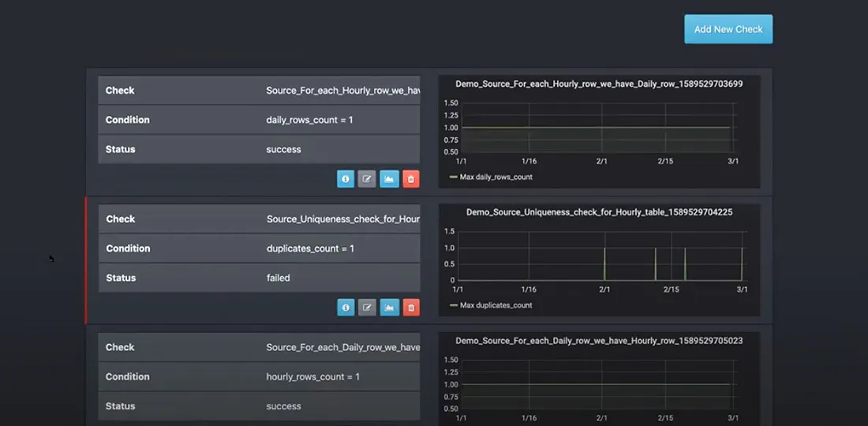Open panel menu of Demo_Source_Uniqueness_check chart title
The width and height of the screenshot is (868, 426).
tap(599, 212)
